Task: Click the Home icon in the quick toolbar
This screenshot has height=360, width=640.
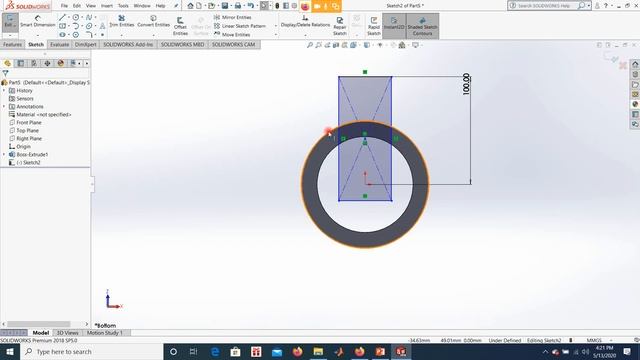Action: click(190, 6)
